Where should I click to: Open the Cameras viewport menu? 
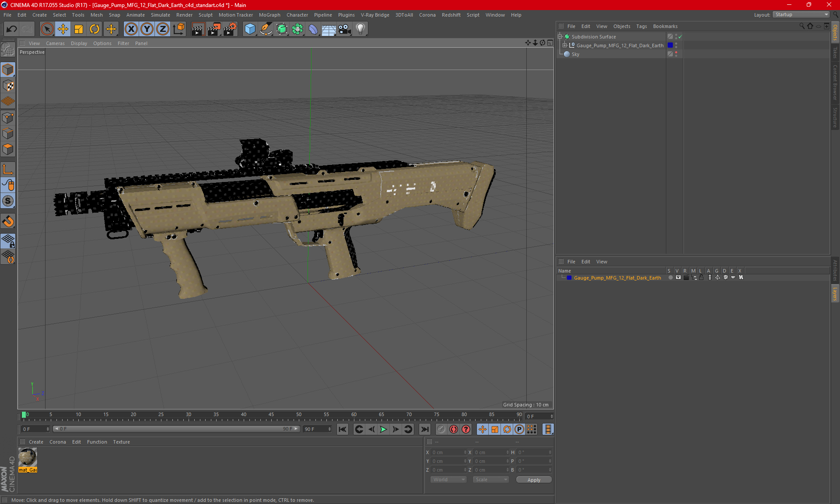pyautogui.click(x=55, y=43)
